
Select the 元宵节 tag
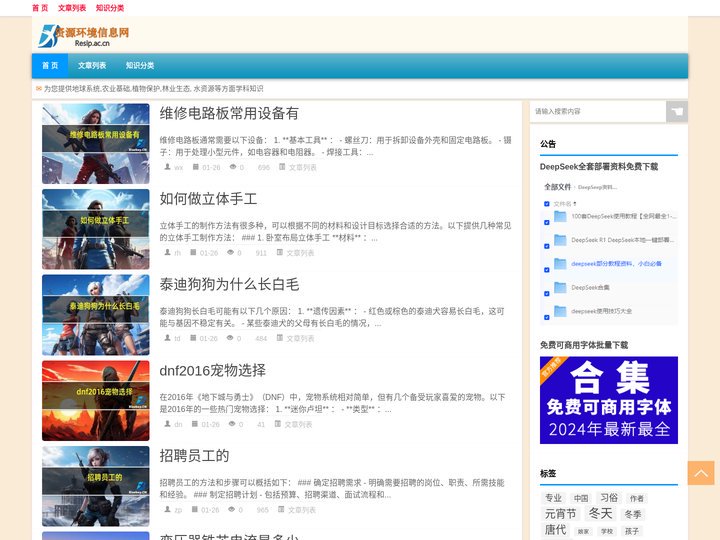click(x=560, y=514)
